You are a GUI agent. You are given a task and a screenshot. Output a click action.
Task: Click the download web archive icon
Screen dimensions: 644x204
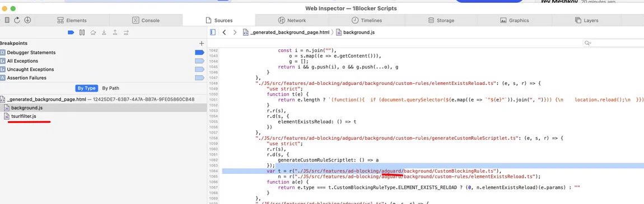27,20
